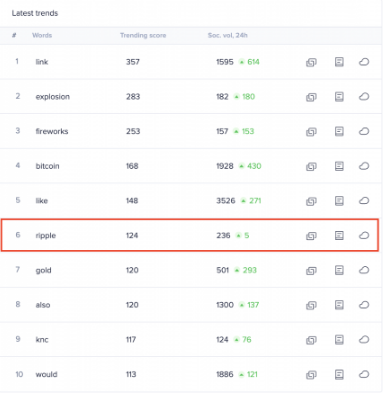
Task: Open the trending word bitcoin
Action: 47,166
